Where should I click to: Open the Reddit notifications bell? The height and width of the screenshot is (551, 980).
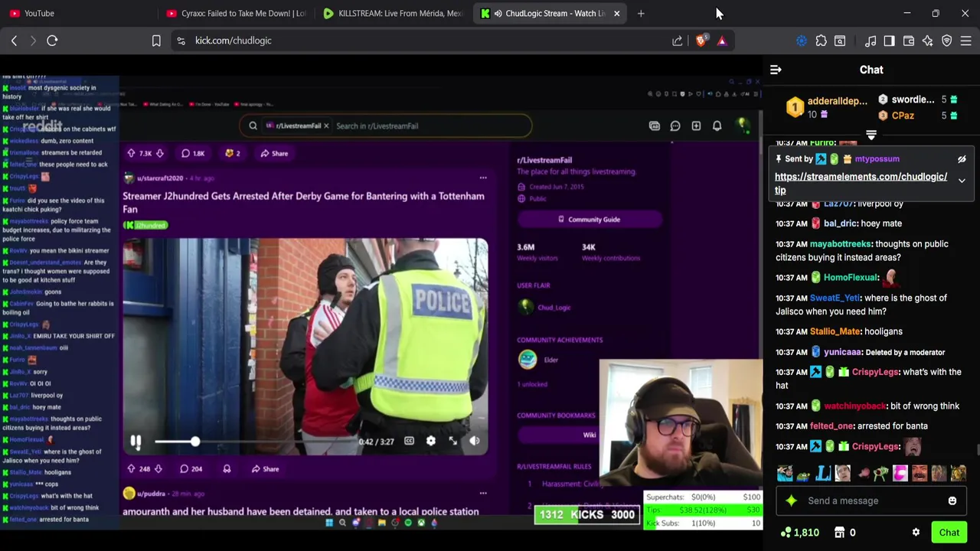(x=717, y=126)
